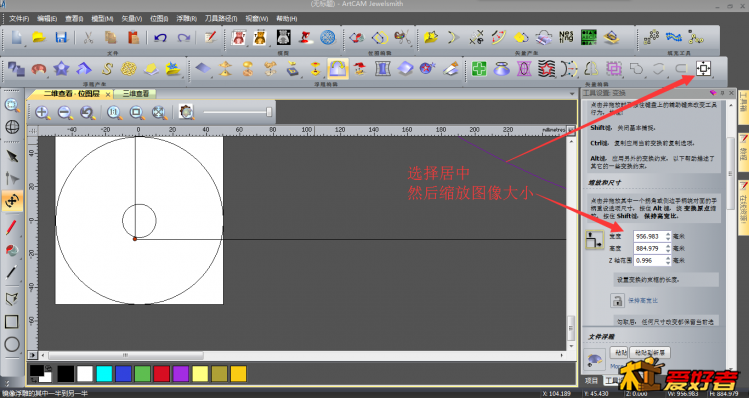Pick the green color swatch

click(x=142, y=374)
